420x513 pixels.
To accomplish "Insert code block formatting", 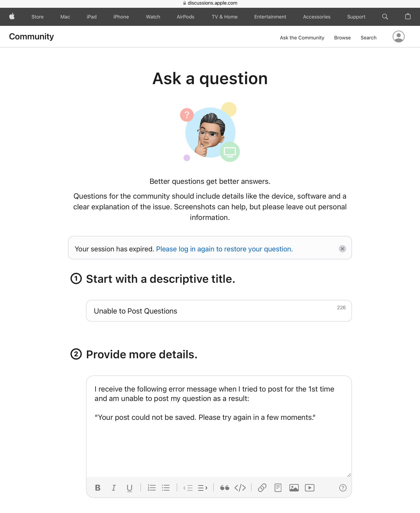I will [240, 488].
